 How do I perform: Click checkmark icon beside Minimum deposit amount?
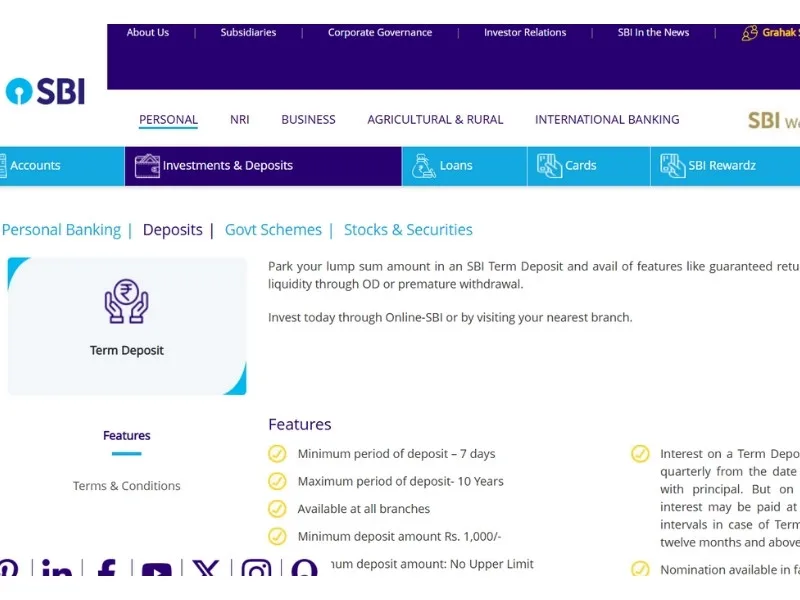pos(277,536)
